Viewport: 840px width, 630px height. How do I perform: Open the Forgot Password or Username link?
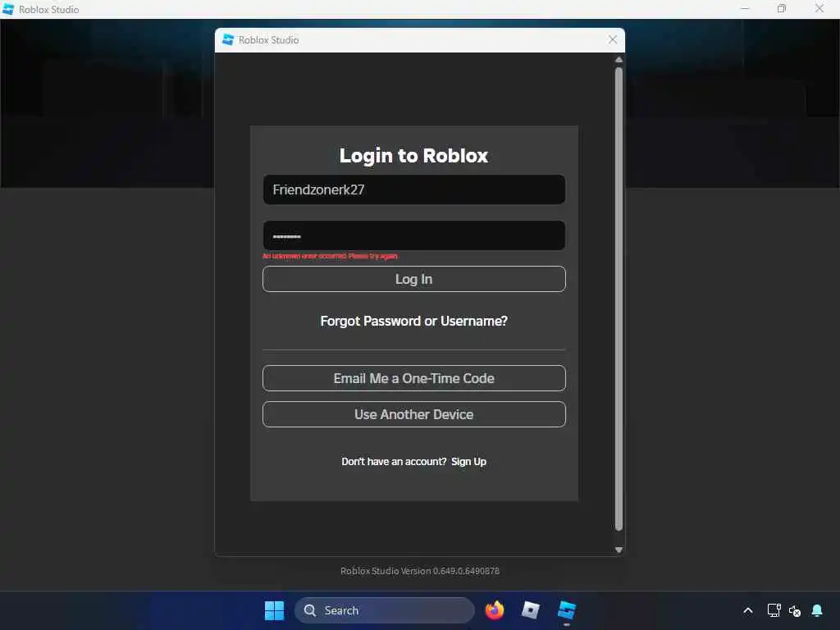pyautogui.click(x=414, y=321)
